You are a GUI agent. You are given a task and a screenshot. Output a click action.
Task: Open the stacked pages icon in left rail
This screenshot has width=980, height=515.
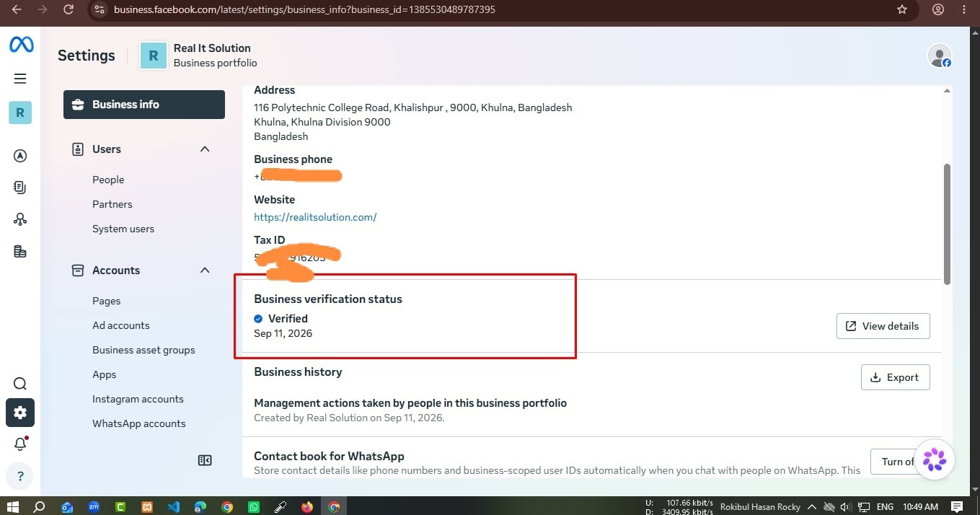click(20, 188)
